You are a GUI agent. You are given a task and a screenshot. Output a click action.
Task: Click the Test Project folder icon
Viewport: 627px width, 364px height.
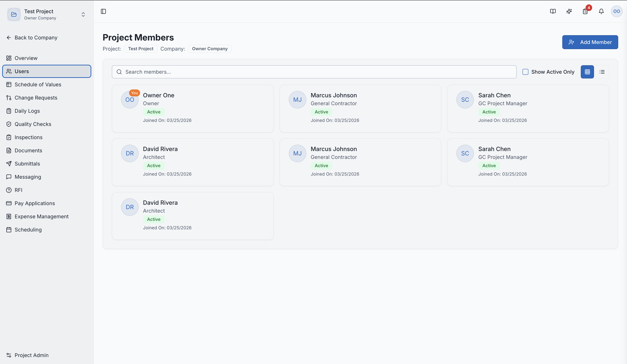tap(14, 14)
